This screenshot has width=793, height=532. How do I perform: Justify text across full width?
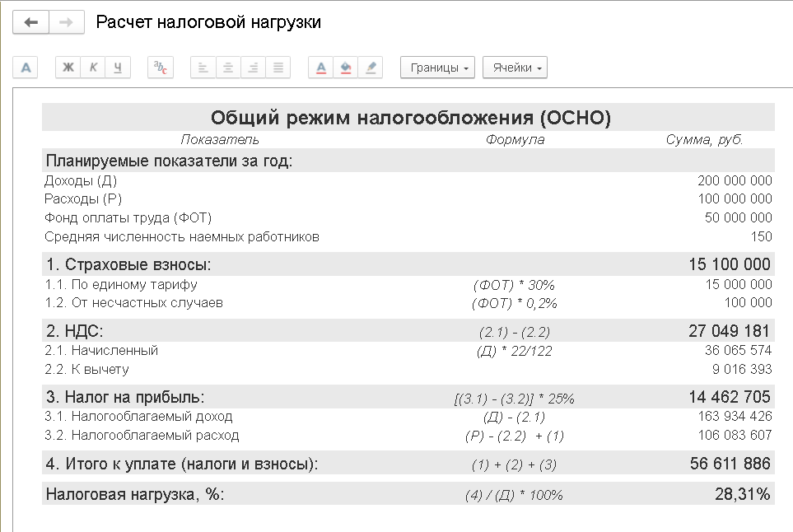click(x=278, y=68)
